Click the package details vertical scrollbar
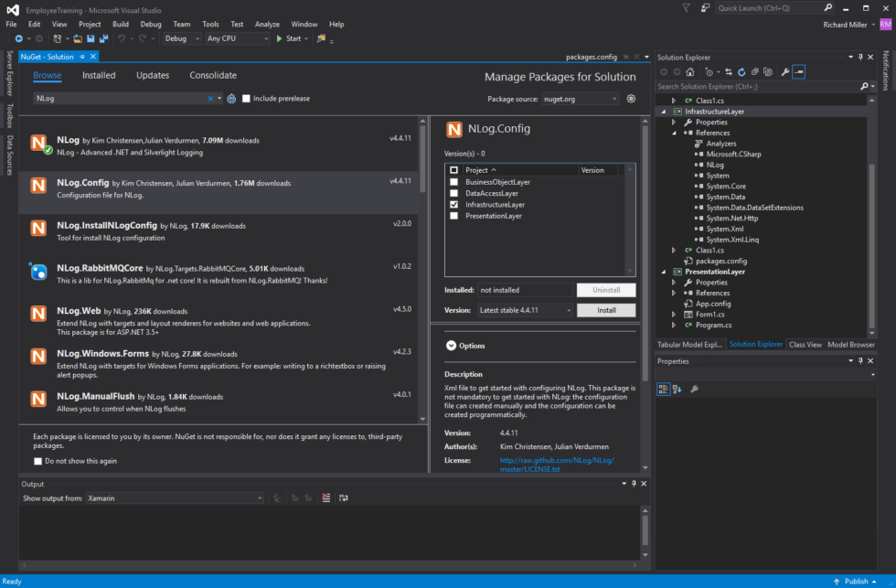The height and width of the screenshot is (588, 896). (645, 251)
